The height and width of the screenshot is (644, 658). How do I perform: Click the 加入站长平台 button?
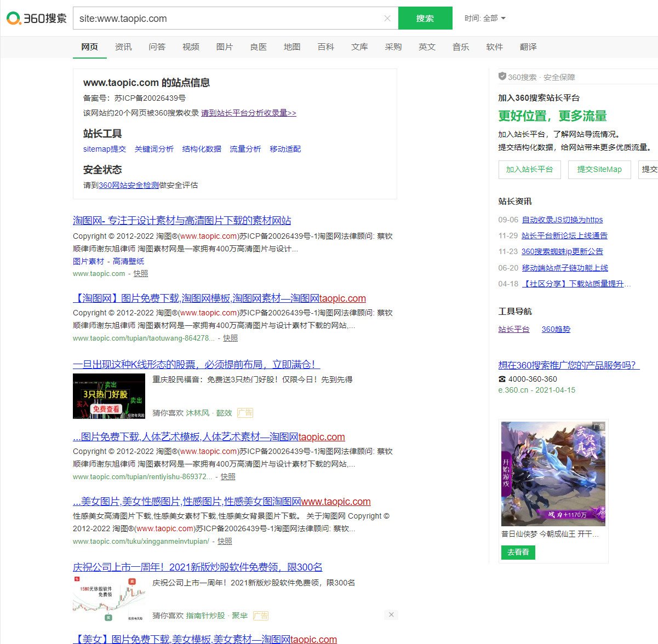(x=529, y=170)
